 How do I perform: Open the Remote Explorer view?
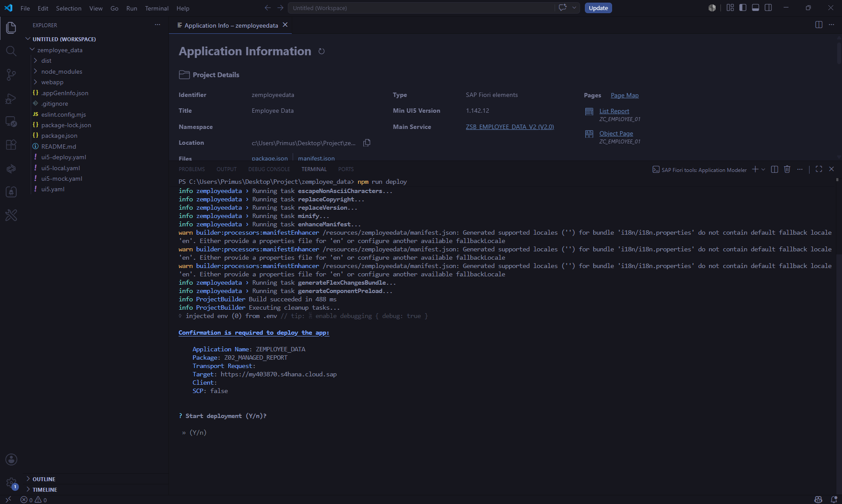(11, 122)
